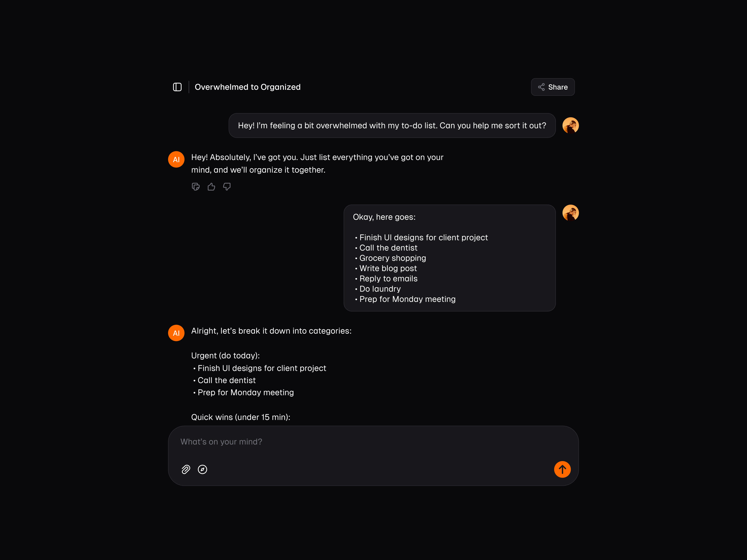Image resolution: width=747 pixels, height=560 pixels.
Task: Click 'Urgent (do today)' category heading
Action: pyautogui.click(x=225, y=355)
